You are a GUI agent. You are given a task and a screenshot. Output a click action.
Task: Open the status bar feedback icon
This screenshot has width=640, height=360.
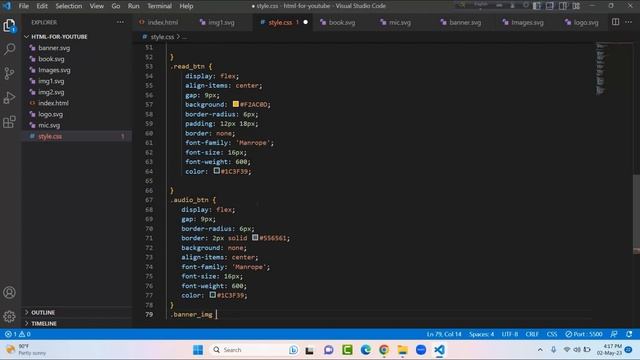point(614,334)
